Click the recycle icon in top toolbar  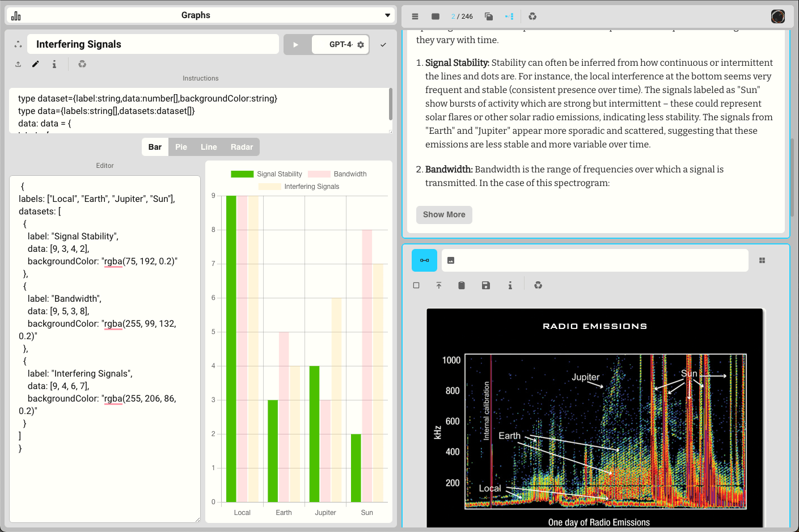tap(532, 16)
